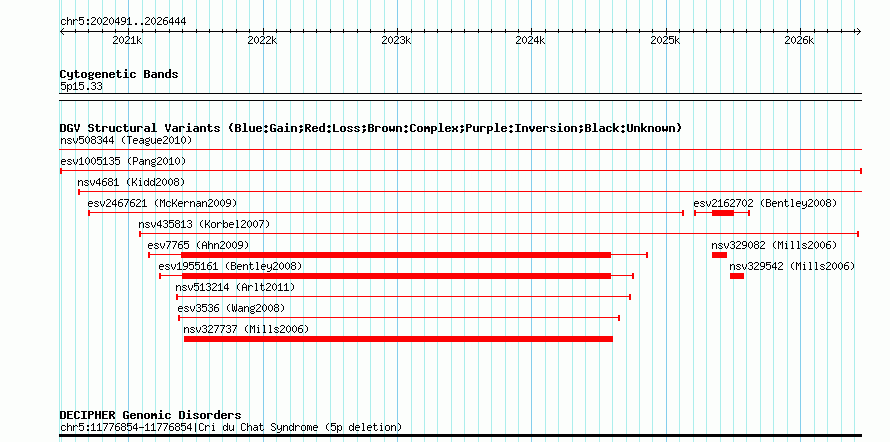
Task: Click the thick red bar under esv7765
Action: [x=396, y=255]
